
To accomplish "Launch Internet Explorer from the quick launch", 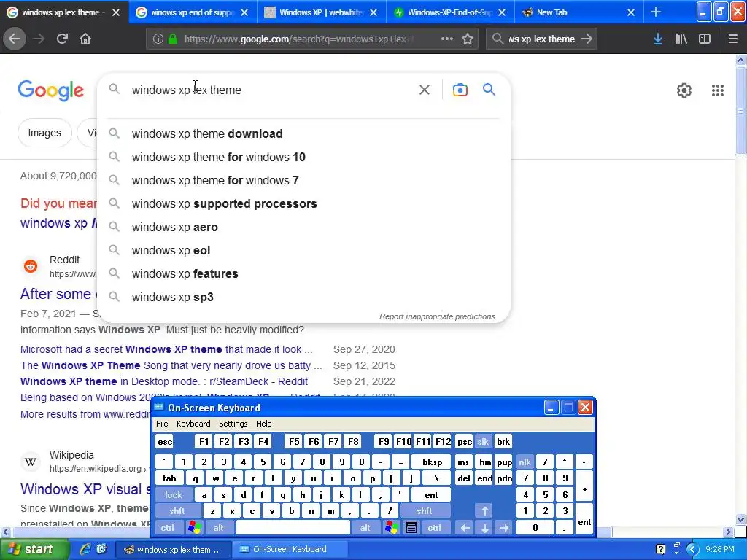I will (x=85, y=549).
